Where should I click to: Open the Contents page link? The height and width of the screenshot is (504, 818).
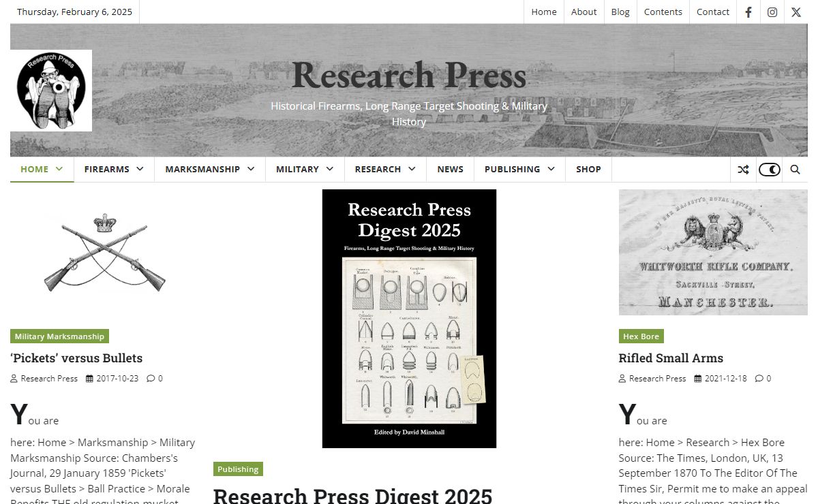click(x=663, y=12)
